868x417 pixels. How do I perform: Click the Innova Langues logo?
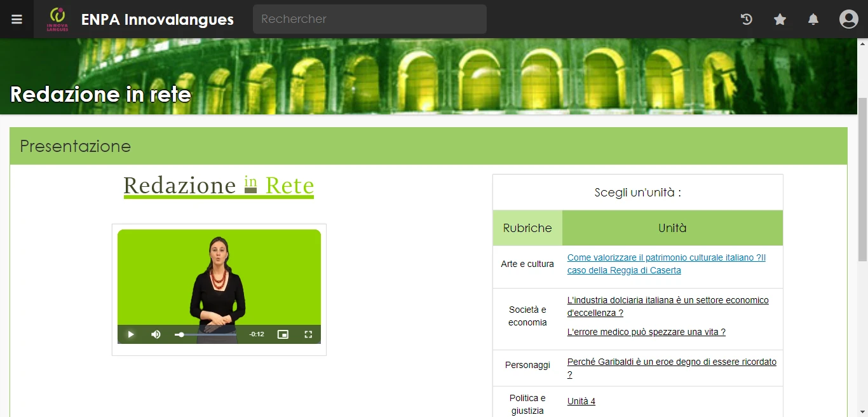tap(57, 19)
